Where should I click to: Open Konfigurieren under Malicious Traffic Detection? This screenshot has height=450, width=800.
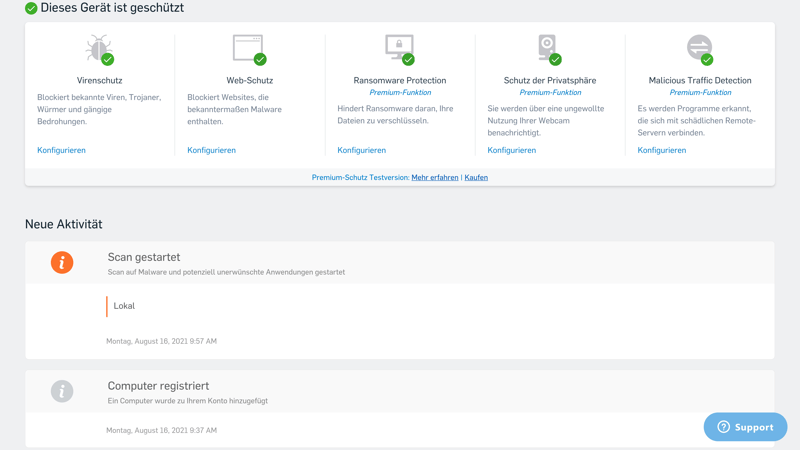(x=661, y=150)
